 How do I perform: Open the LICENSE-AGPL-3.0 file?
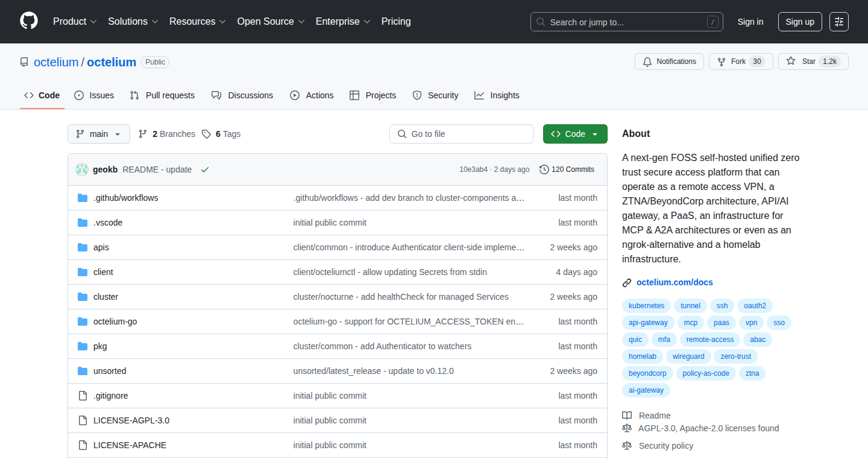pyautogui.click(x=131, y=420)
